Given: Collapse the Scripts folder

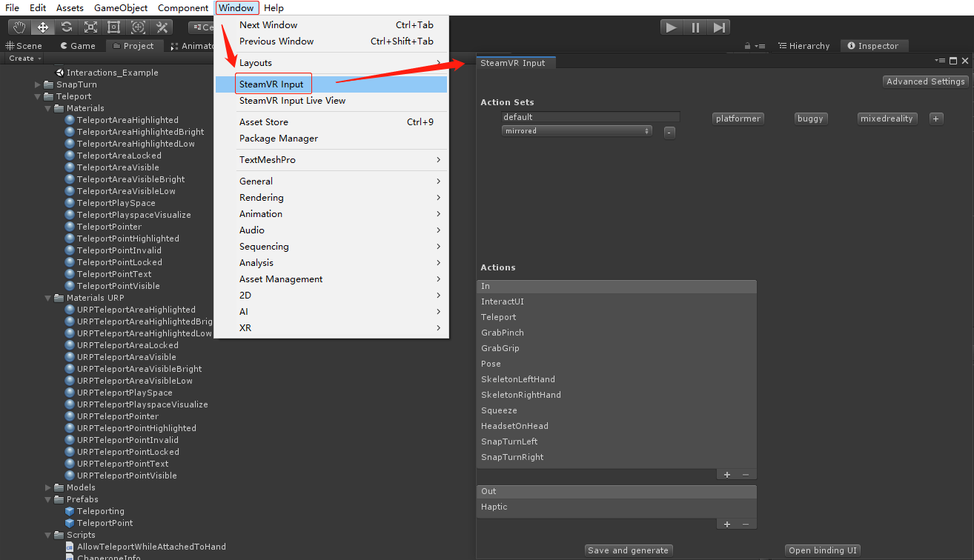Looking at the screenshot, I should click(48, 535).
